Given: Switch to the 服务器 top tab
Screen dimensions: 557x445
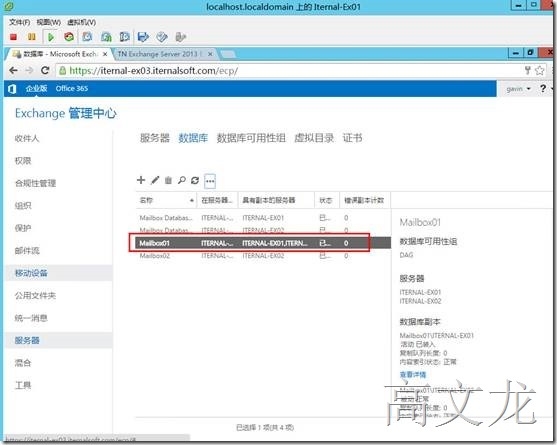Looking at the screenshot, I should click(155, 138).
